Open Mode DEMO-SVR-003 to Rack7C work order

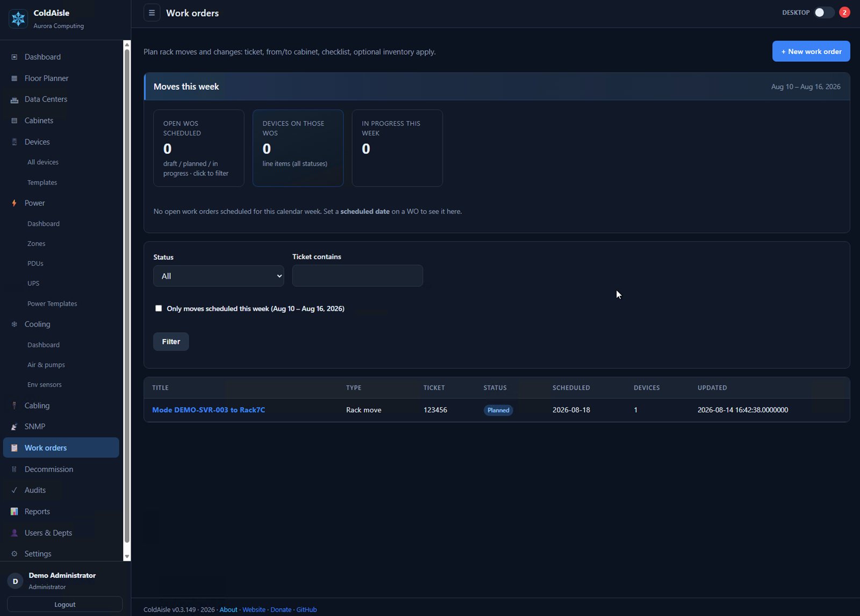pos(209,410)
